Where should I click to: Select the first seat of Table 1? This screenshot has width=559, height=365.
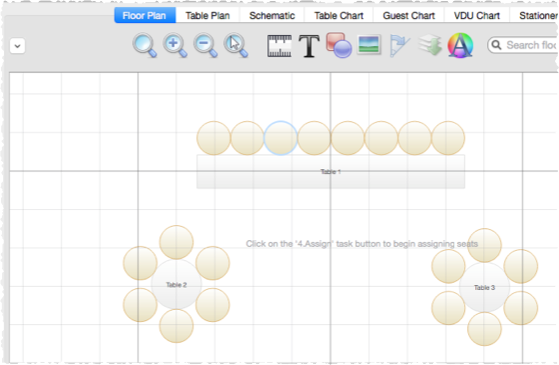(x=214, y=138)
